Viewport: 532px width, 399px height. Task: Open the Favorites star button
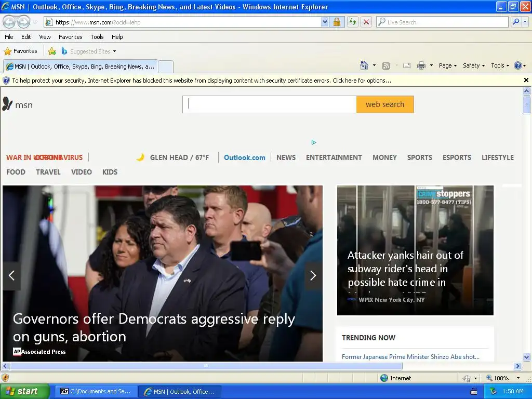[20, 51]
